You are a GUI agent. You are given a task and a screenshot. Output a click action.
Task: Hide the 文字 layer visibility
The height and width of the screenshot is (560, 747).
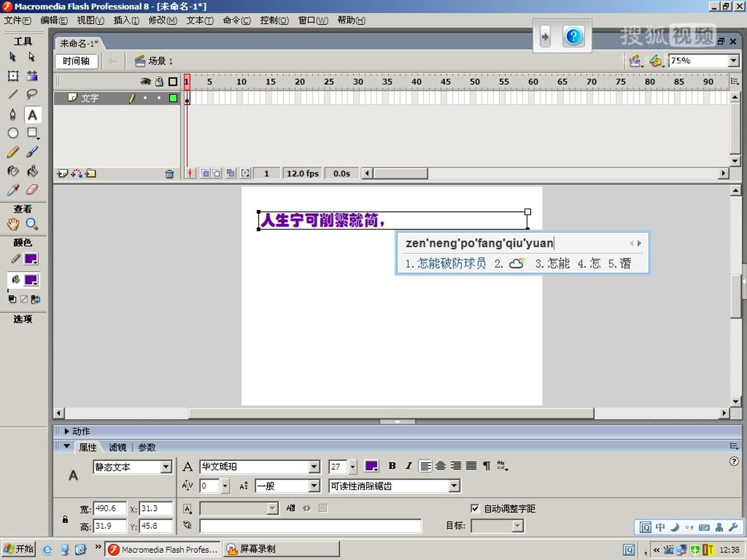click(x=145, y=97)
